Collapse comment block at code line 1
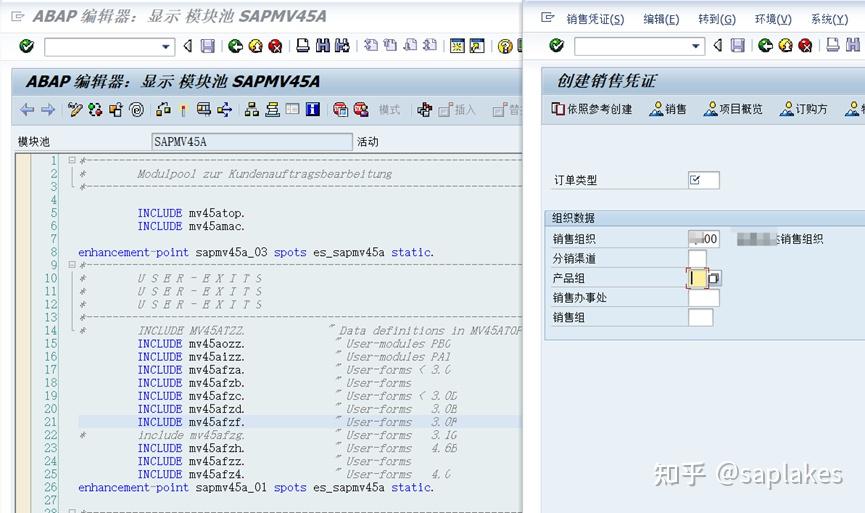 72,160
